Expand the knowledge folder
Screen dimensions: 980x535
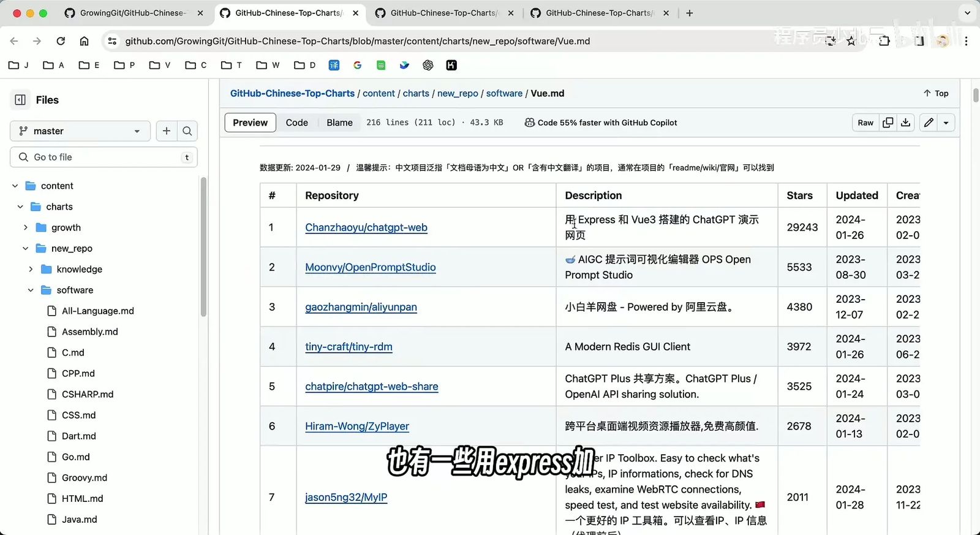[31, 269]
